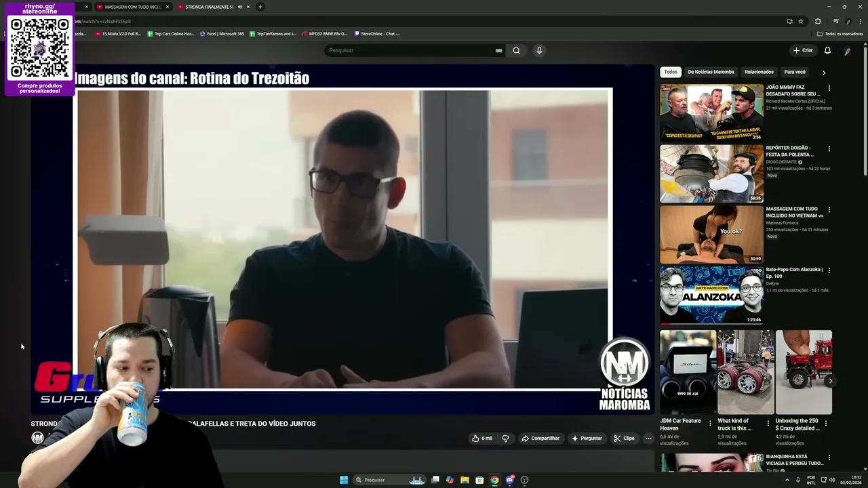Open the red toy truck Unboxing short
This screenshot has height=488, width=868.
[804, 371]
